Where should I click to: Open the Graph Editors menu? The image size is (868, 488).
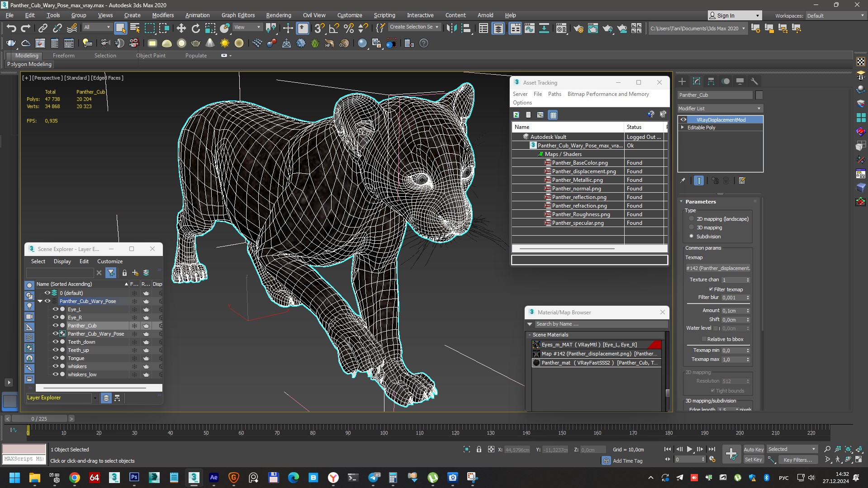point(238,15)
